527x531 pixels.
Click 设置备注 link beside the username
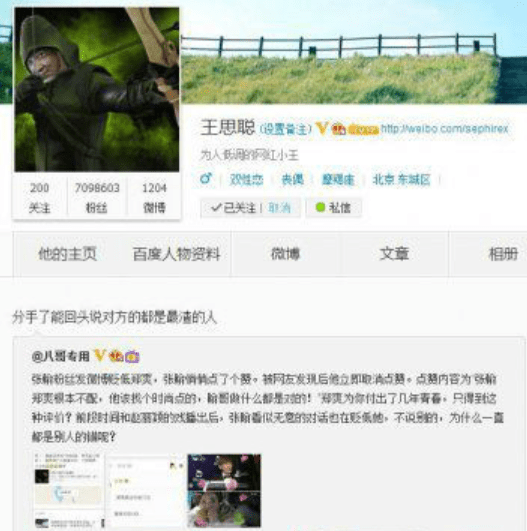285,129
